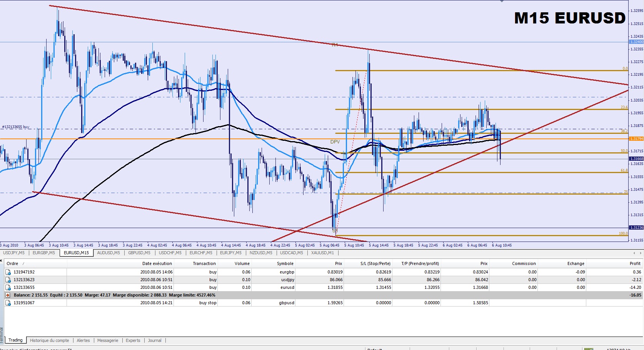
Task: Click the orange 1.31794 price label
Action: 636,138
